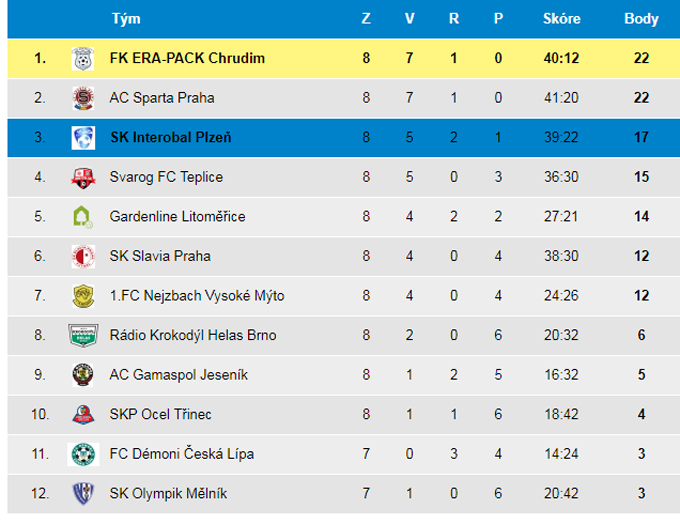Open the SK Olympik Mělník team name
Viewport: 680px width, 524px height.
pyautogui.click(x=168, y=493)
